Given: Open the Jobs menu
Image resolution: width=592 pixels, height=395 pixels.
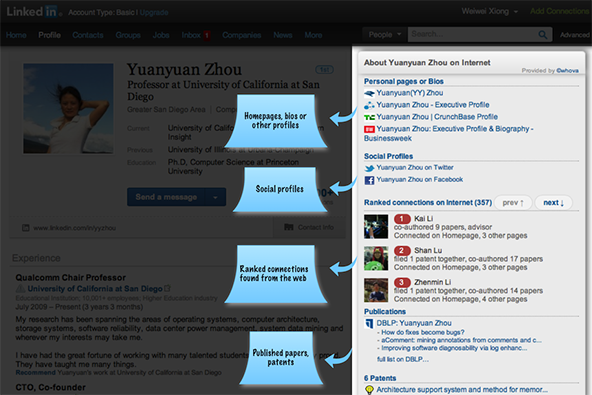Looking at the screenshot, I should click(161, 35).
